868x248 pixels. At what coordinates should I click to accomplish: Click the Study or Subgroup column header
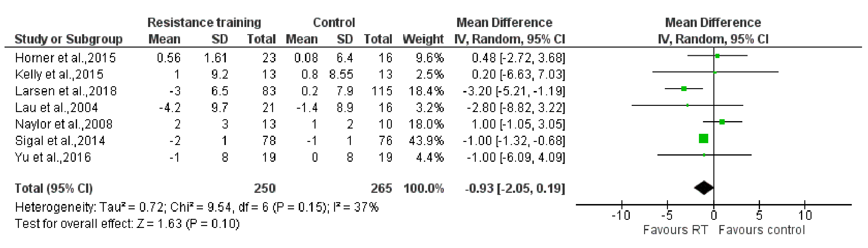[x=68, y=39]
